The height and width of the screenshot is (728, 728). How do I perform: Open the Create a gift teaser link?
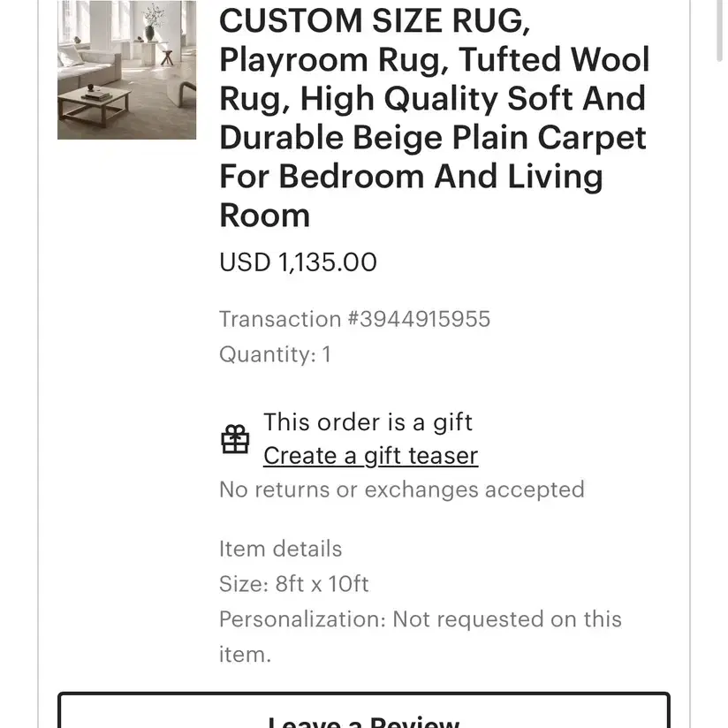370,456
